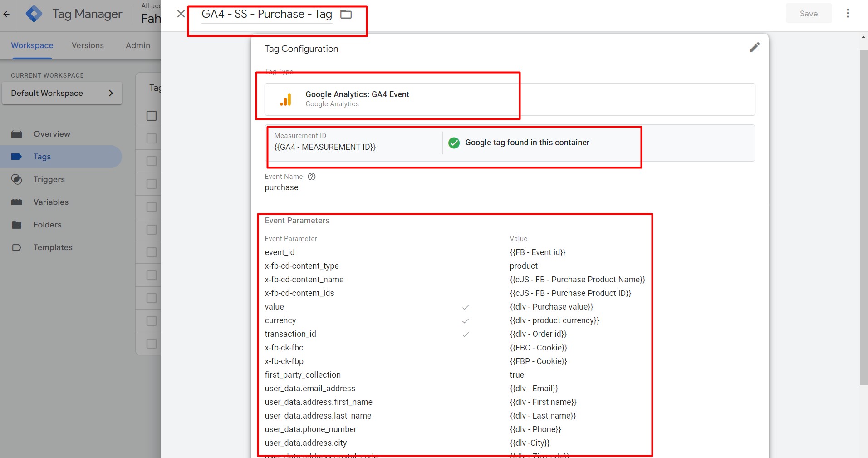Click {{dlv - product currency}} value
Image resolution: width=868 pixels, height=458 pixels.
554,320
